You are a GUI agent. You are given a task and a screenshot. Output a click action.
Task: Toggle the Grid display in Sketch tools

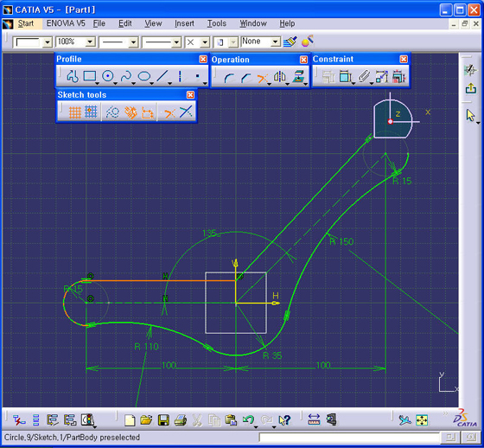click(x=75, y=112)
